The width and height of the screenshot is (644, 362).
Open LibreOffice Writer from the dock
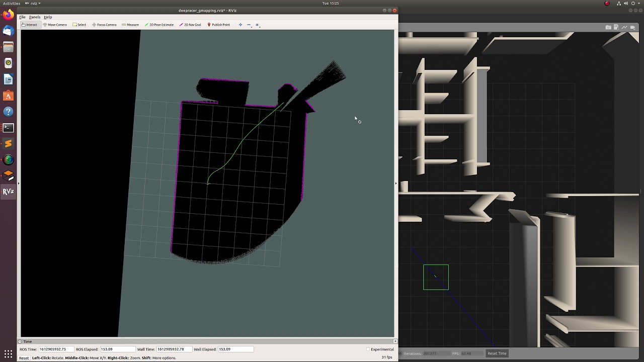pyautogui.click(x=8, y=79)
